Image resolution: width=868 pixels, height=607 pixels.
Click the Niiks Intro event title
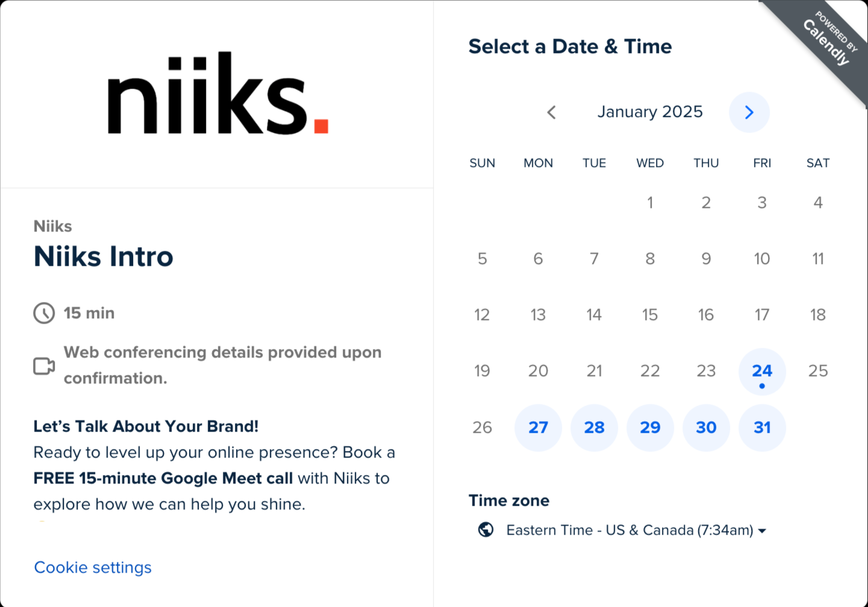[104, 257]
